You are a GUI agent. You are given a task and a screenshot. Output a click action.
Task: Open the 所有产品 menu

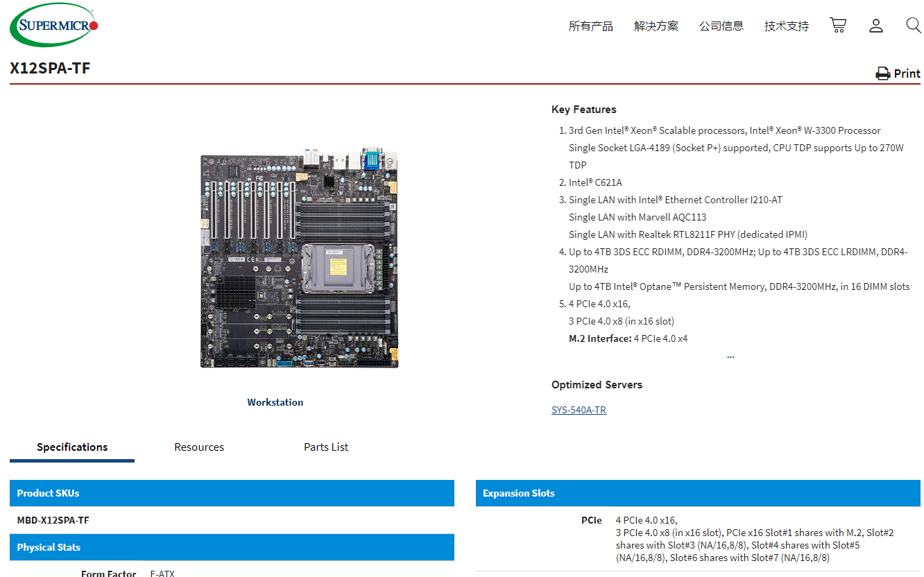pyautogui.click(x=590, y=26)
